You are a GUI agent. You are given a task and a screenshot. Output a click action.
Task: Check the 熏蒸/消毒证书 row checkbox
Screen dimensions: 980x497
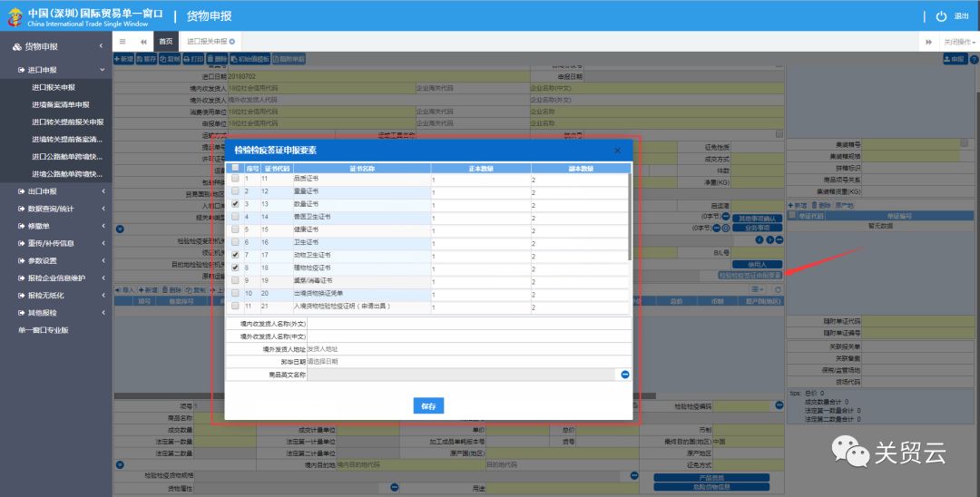coord(235,280)
